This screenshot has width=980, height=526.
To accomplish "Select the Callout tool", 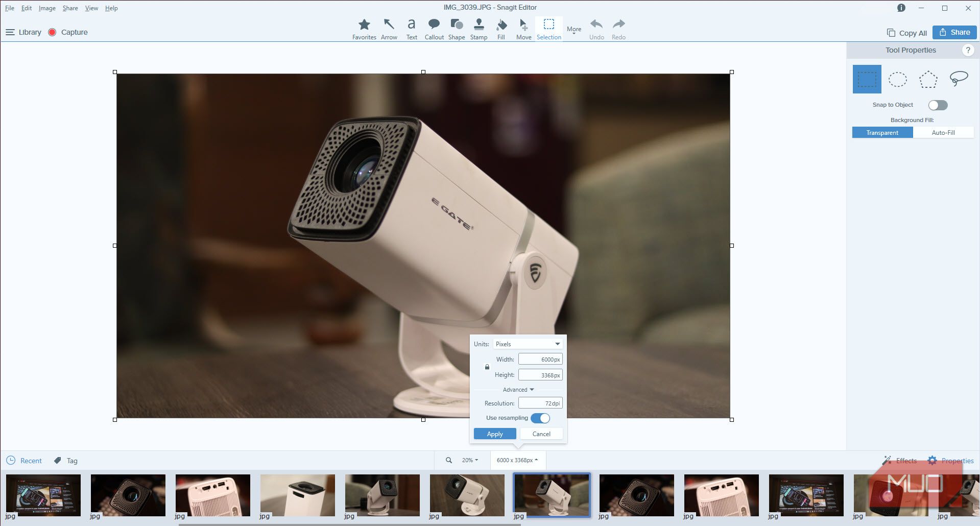I will pyautogui.click(x=434, y=29).
